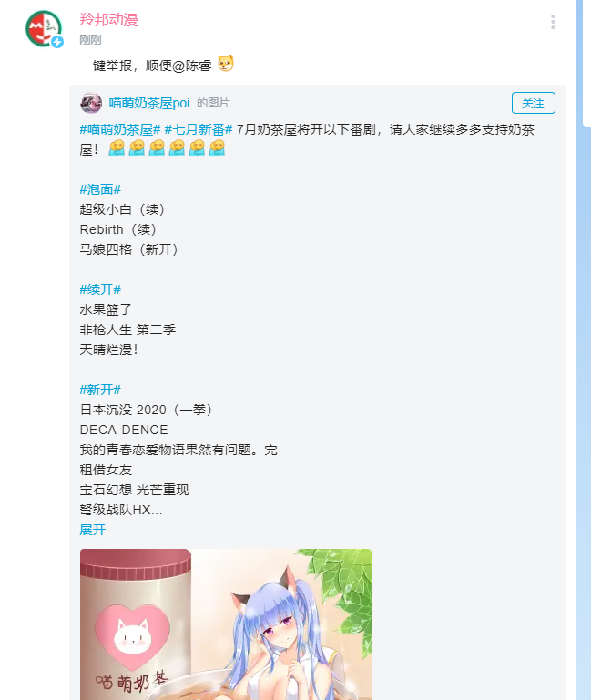Click the #新开# topic tag
This screenshot has width=591, height=700.
[x=100, y=390]
